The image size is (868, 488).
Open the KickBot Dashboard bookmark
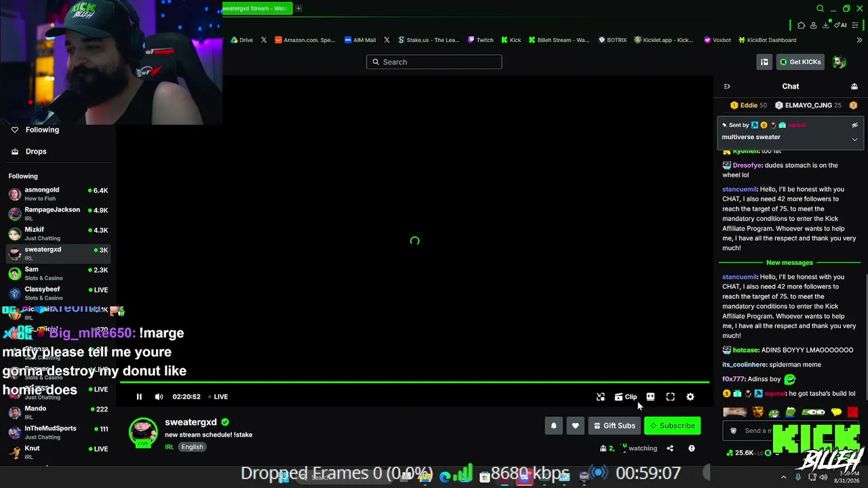[x=768, y=40]
